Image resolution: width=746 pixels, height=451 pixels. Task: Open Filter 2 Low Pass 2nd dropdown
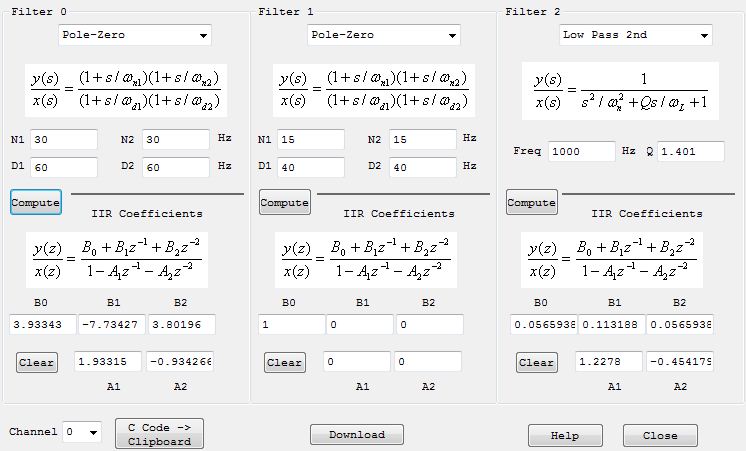point(636,36)
